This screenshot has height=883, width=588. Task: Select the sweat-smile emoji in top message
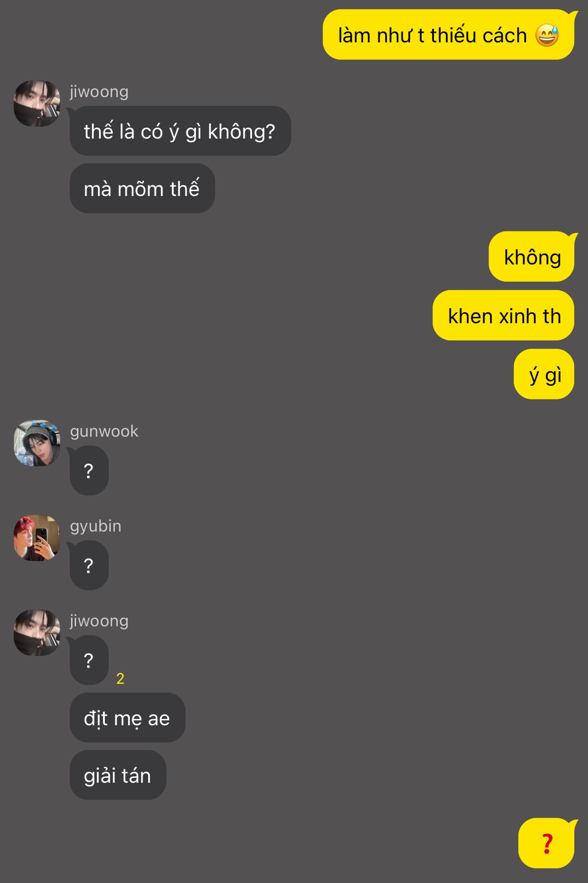point(547,35)
